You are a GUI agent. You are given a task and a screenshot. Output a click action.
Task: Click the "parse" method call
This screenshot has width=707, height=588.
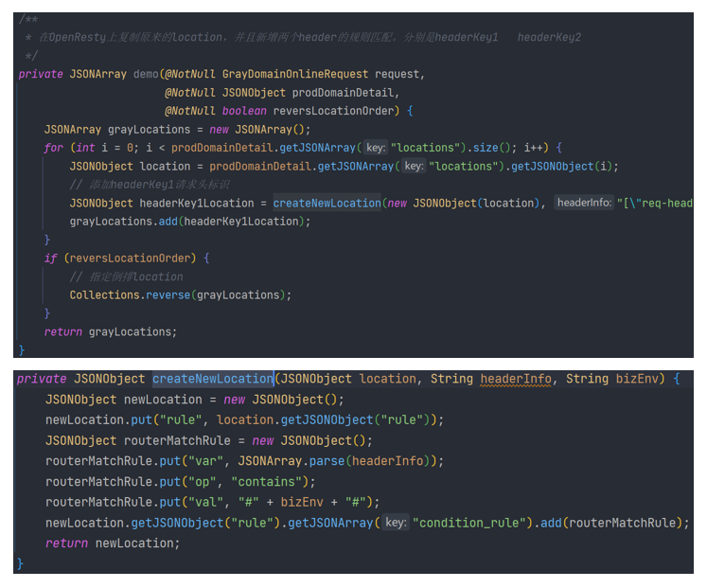click(327, 461)
